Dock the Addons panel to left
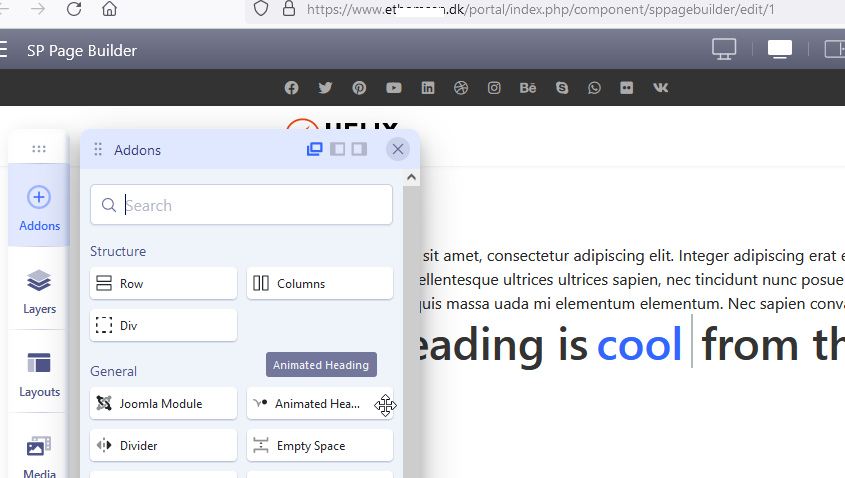 337,150
